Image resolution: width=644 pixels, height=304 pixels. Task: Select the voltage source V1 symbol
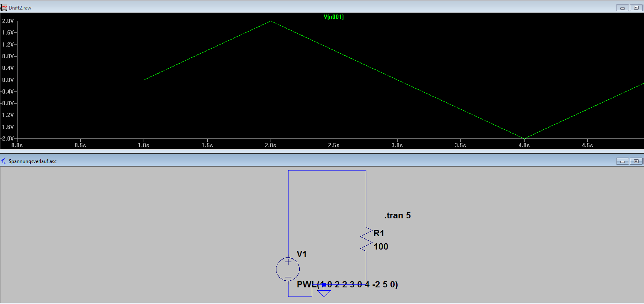288,269
